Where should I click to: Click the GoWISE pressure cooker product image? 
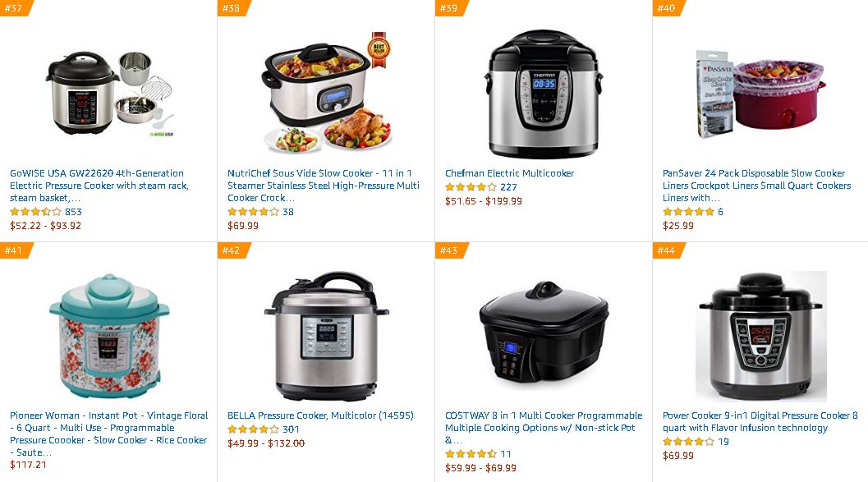pos(110,93)
